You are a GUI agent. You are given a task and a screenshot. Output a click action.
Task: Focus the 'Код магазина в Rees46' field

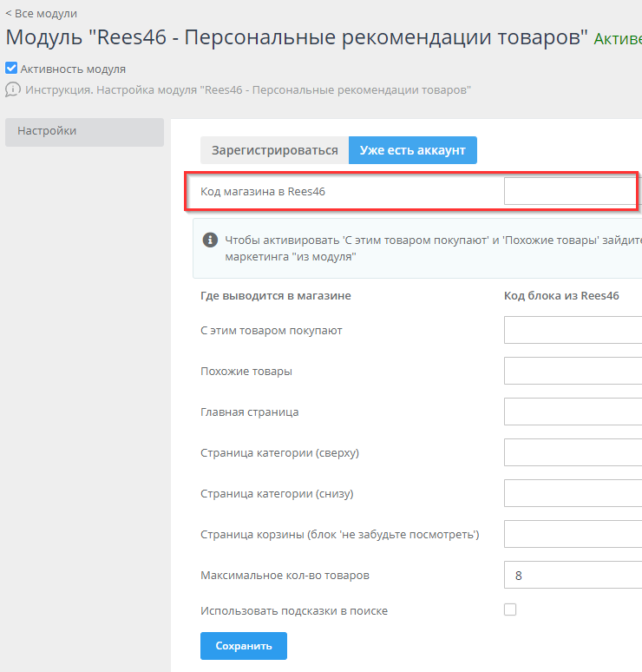pos(571,191)
